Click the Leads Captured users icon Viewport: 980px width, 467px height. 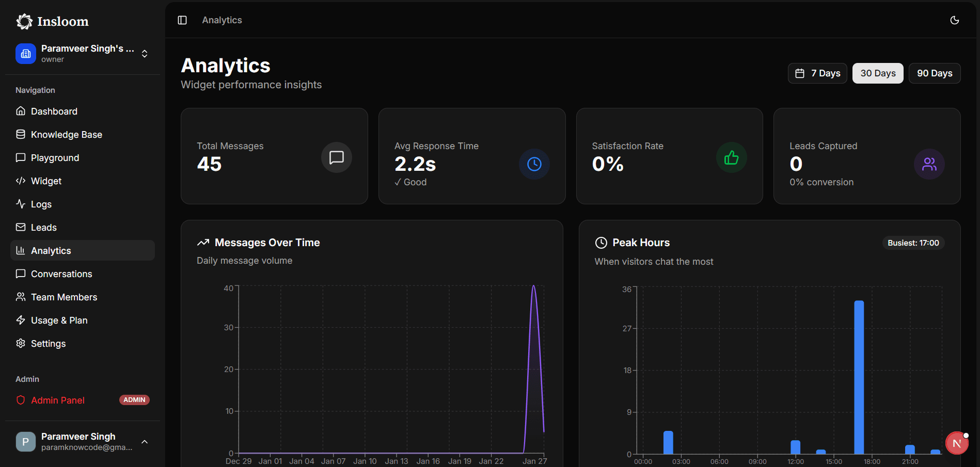[929, 164]
